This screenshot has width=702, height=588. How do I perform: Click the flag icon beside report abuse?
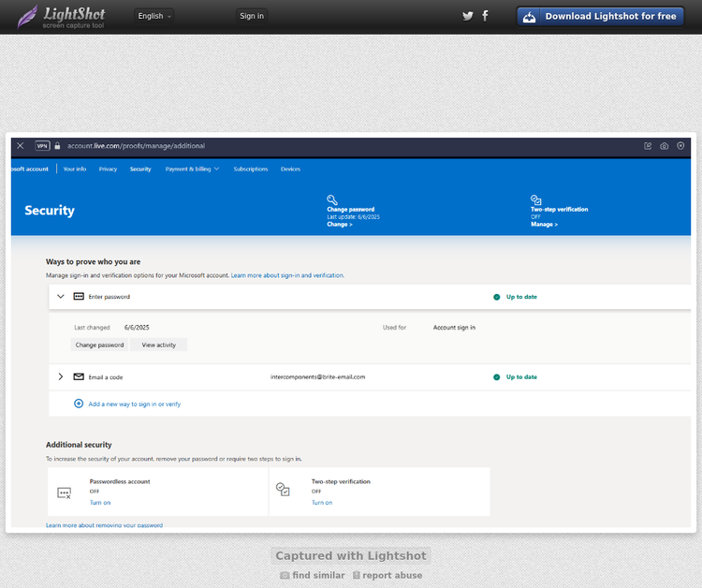coord(357,575)
